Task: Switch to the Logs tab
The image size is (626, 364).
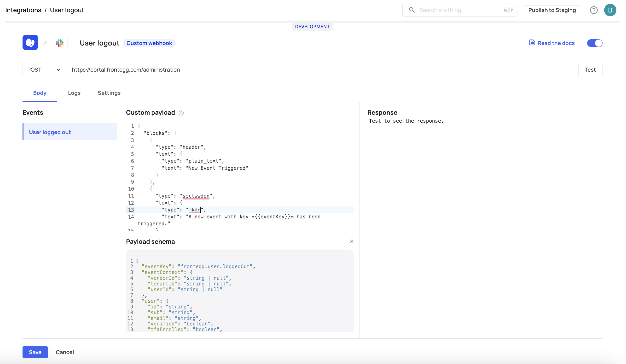Action: point(74,93)
